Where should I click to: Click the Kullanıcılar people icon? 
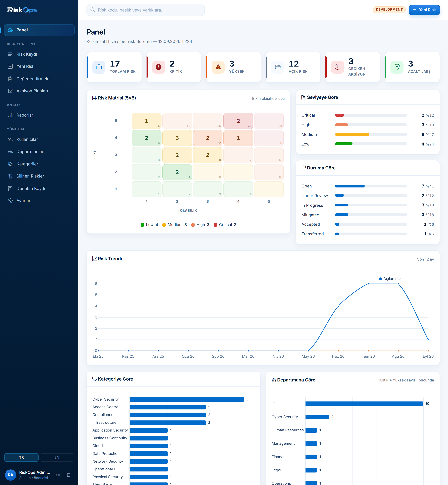[10, 139]
